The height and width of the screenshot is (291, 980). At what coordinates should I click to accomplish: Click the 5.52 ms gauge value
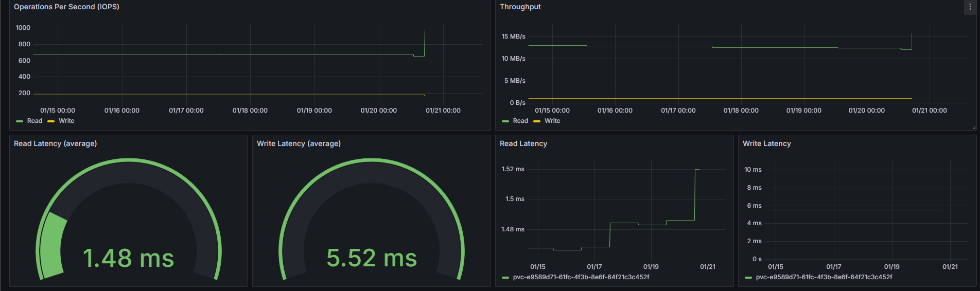coord(372,258)
